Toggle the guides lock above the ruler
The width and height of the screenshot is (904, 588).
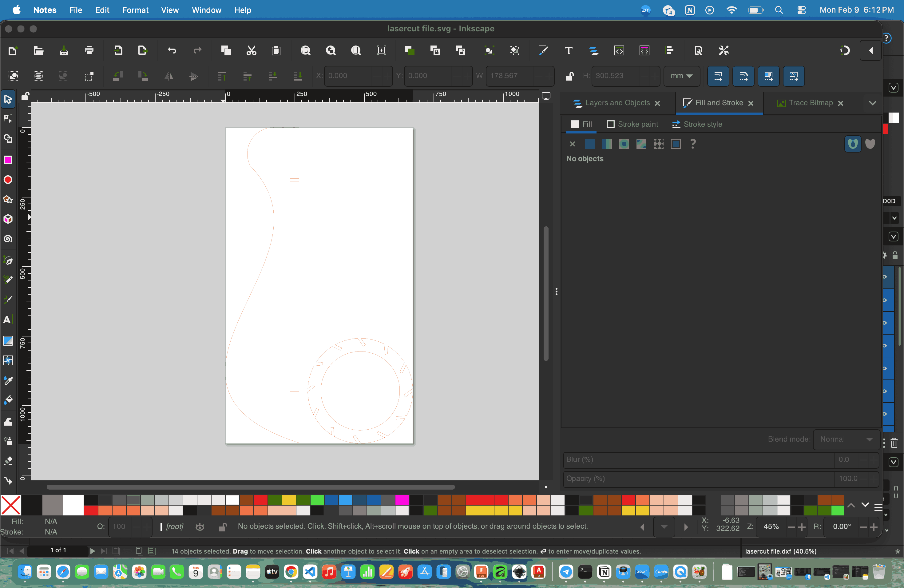click(25, 96)
